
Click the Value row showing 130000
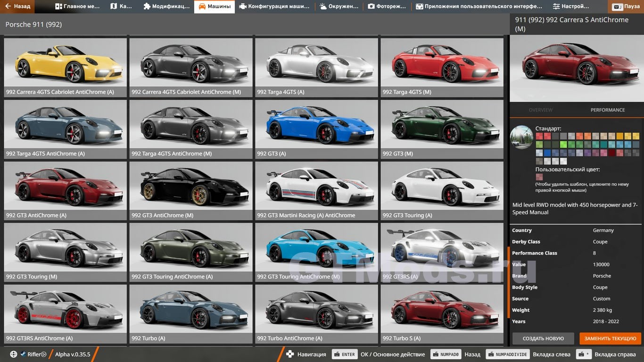[x=576, y=264]
